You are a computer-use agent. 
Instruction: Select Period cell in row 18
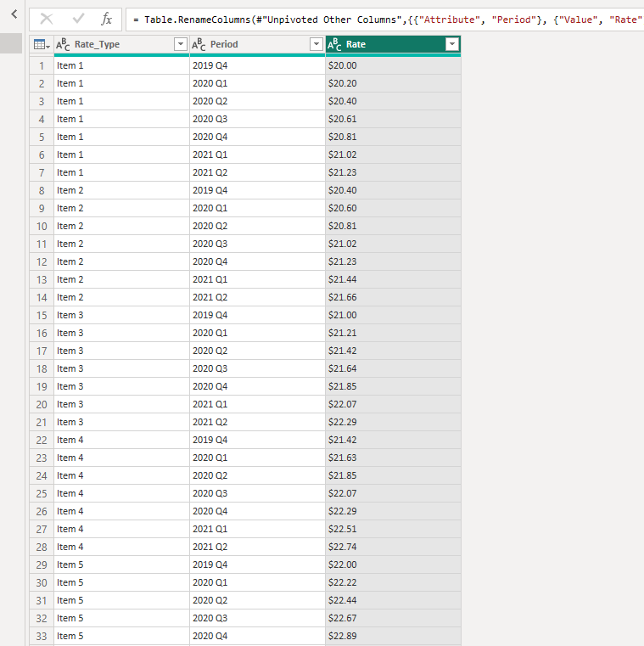[x=257, y=368]
